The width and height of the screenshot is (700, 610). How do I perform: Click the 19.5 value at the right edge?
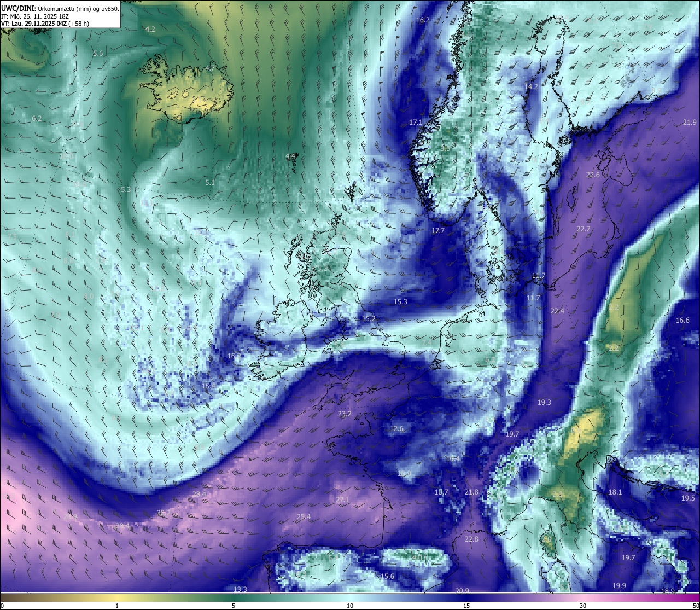coord(688,498)
